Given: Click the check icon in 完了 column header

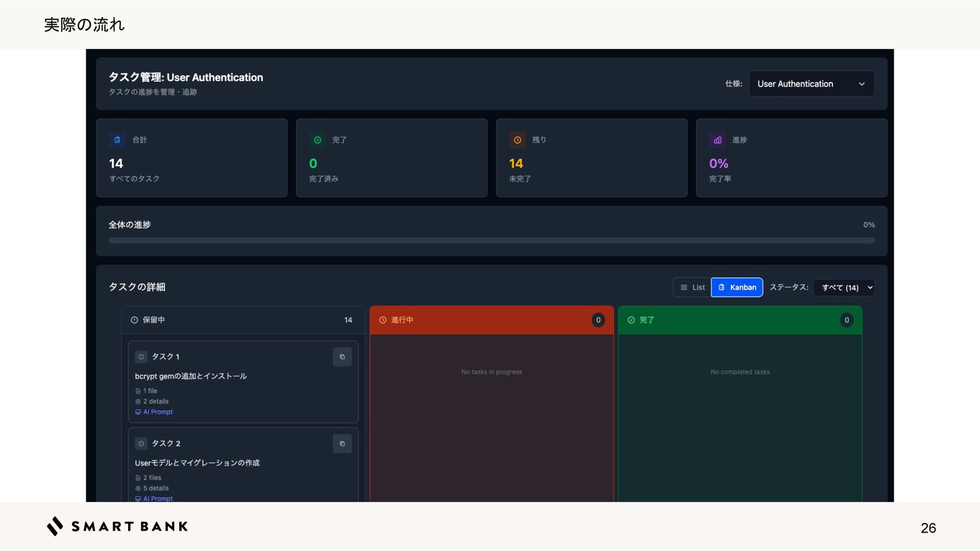Looking at the screenshot, I should point(631,320).
